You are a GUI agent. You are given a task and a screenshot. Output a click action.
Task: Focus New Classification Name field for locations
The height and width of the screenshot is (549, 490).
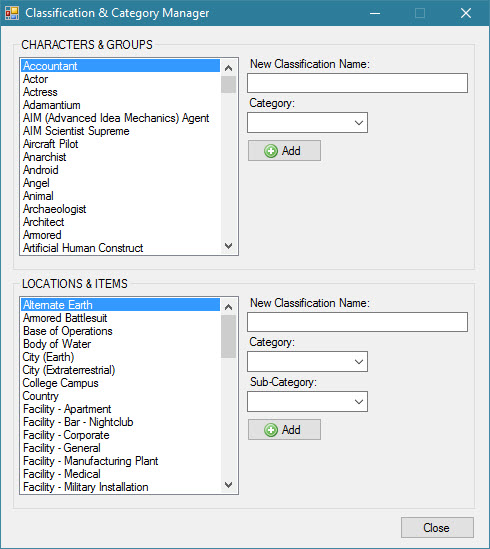coord(357,322)
